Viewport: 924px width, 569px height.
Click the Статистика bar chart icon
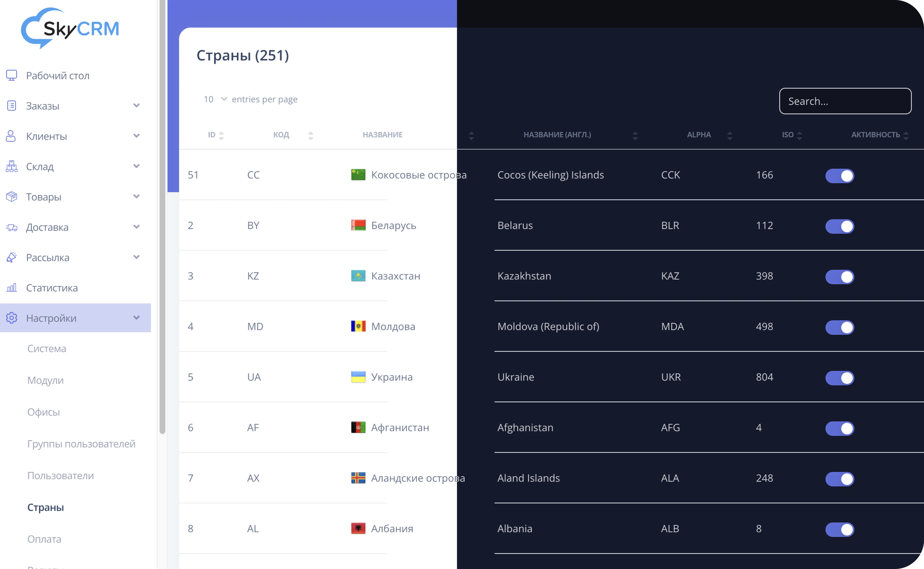(x=12, y=288)
